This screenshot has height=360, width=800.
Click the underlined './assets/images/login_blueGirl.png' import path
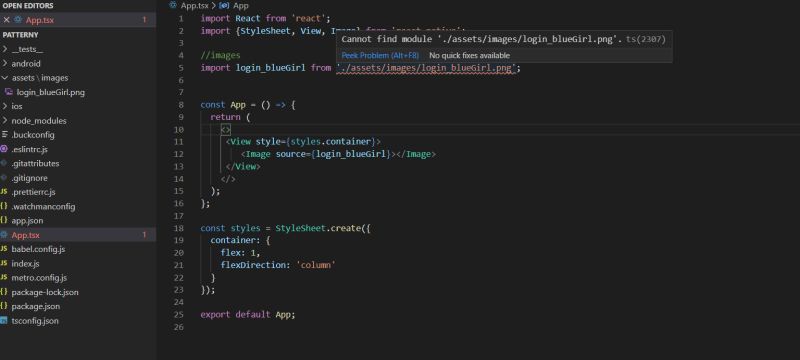click(427, 68)
